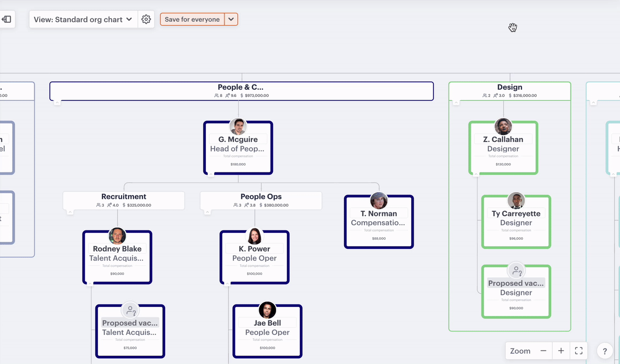Image resolution: width=620 pixels, height=364 pixels.
Task: Open the Save for everyone options arrow
Action: pos(231,19)
